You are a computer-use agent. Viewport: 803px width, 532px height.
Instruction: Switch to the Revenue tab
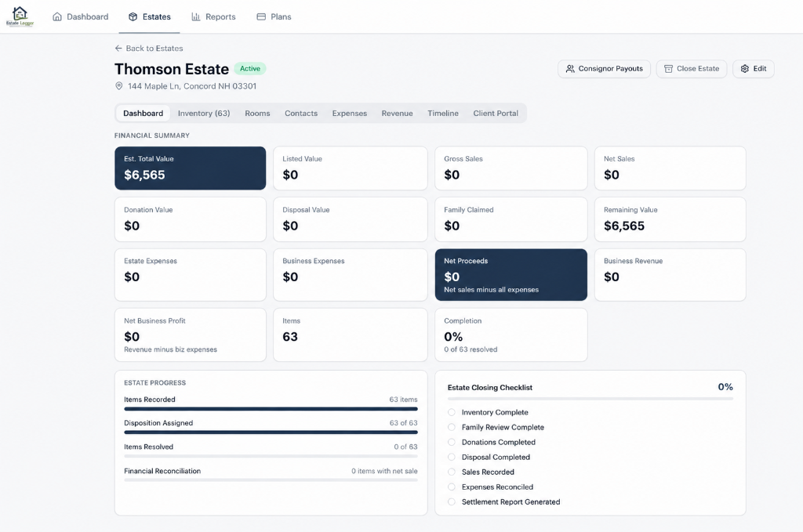[x=397, y=113]
